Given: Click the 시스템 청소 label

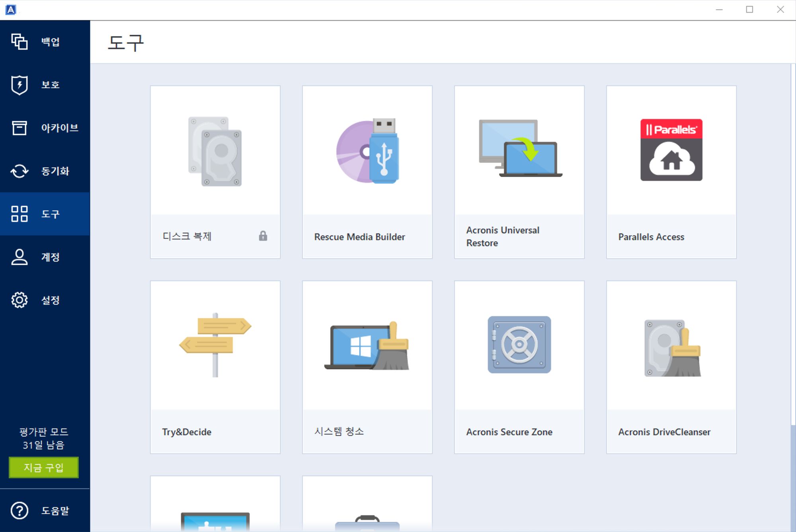Looking at the screenshot, I should (339, 431).
